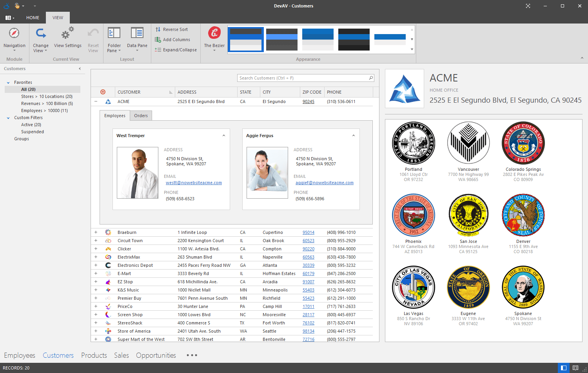Click the 90245 zip code link
The image size is (588, 373).
click(308, 101)
